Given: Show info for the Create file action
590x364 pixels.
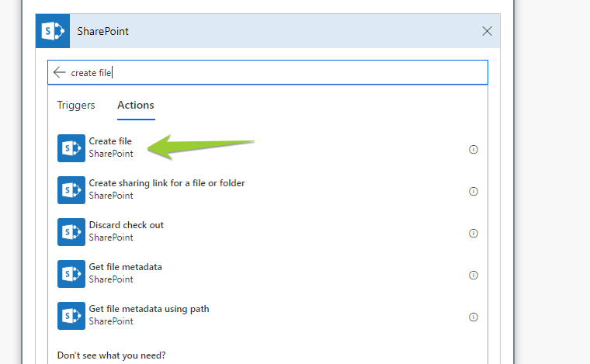Looking at the screenshot, I should click(474, 149).
